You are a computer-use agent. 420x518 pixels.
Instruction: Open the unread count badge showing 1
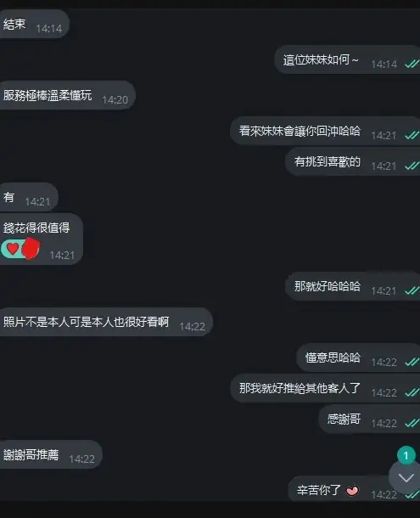(406, 455)
